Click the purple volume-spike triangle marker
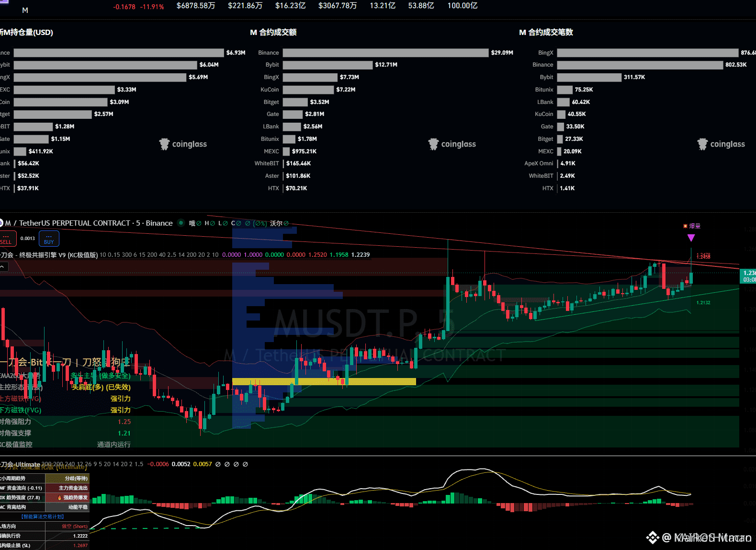This screenshot has width=756, height=550. click(691, 238)
